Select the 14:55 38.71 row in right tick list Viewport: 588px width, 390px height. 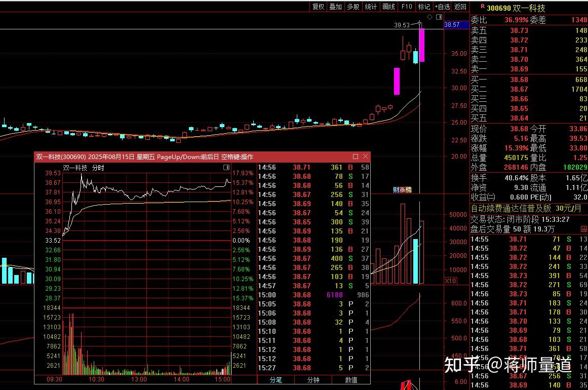pos(529,239)
